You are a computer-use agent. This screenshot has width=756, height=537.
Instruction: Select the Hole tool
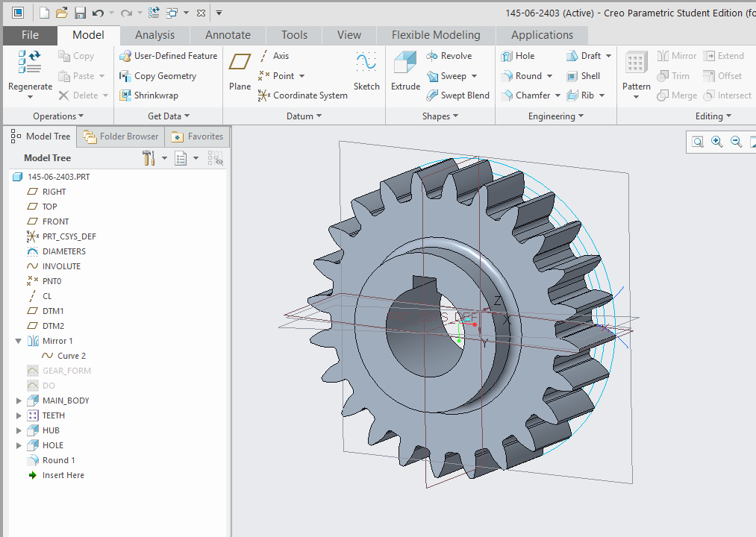click(x=526, y=55)
